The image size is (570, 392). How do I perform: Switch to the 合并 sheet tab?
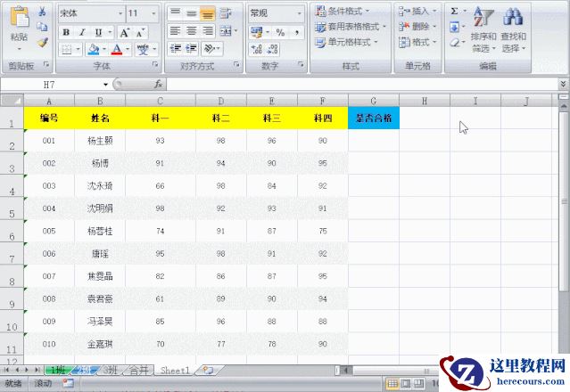pos(139,371)
